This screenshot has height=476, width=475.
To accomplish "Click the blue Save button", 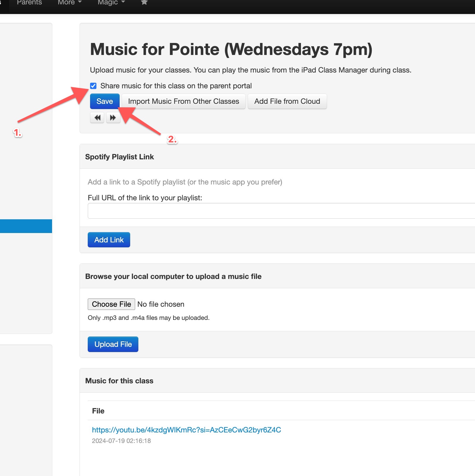I will pyautogui.click(x=105, y=101).
